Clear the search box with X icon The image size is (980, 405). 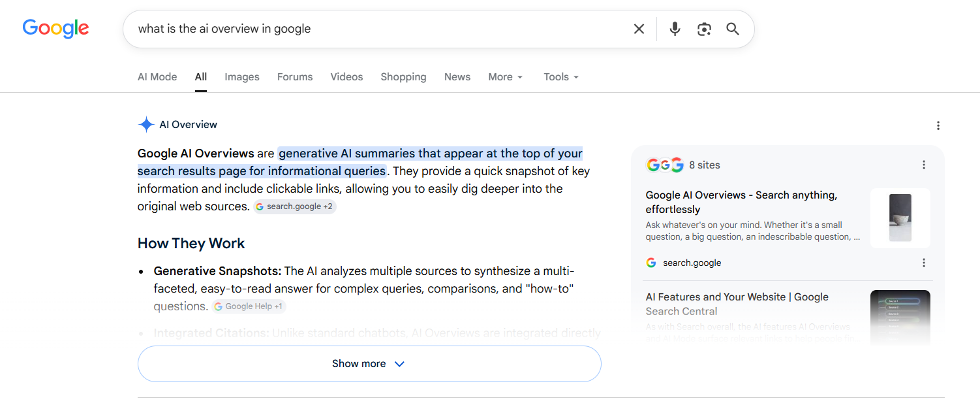[x=639, y=29]
